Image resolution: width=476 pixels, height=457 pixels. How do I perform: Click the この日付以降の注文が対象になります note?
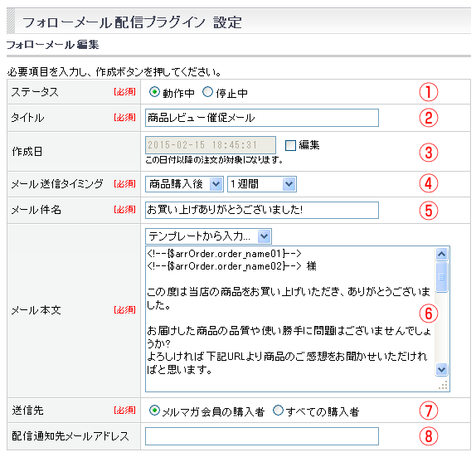(x=214, y=159)
